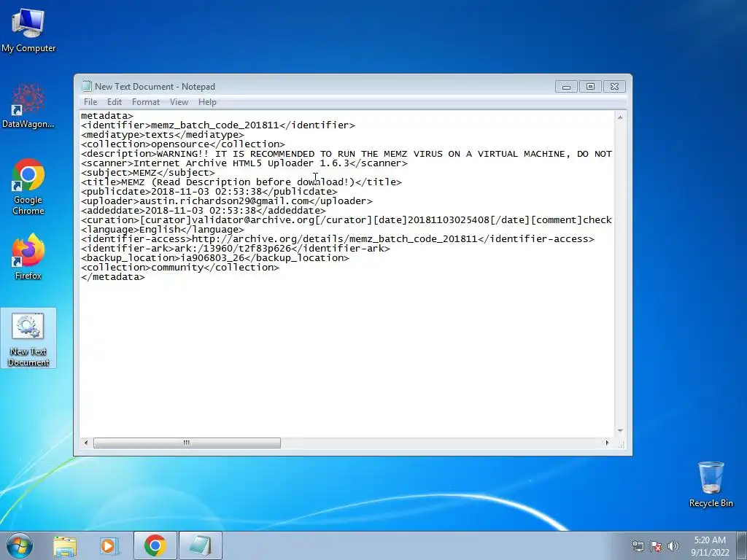
Task: Switch to Chrome in the taskbar
Action: tap(155, 545)
